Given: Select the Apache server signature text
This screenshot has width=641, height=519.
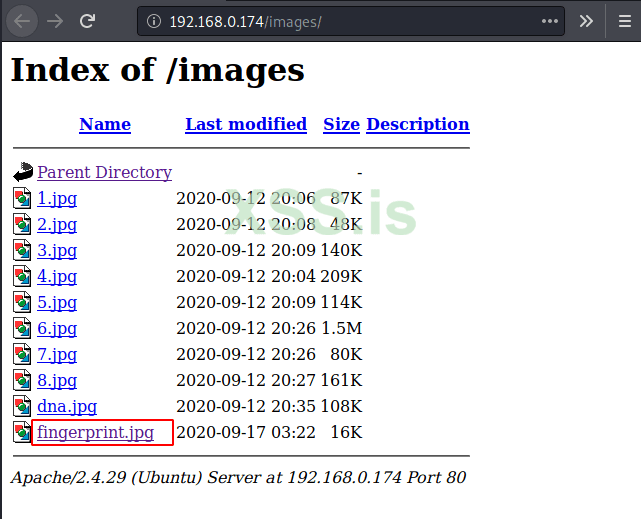Looking at the screenshot, I should [x=238, y=477].
